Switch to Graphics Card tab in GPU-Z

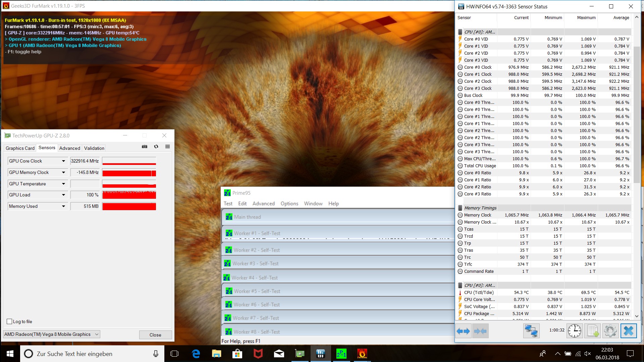(x=20, y=148)
